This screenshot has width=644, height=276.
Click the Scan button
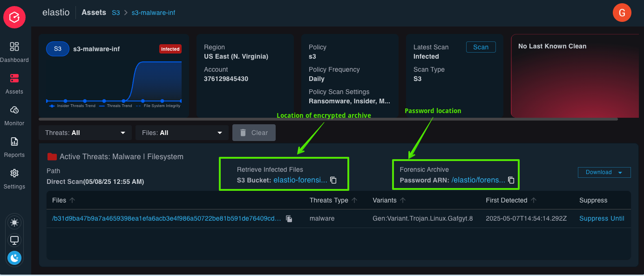coord(481,47)
